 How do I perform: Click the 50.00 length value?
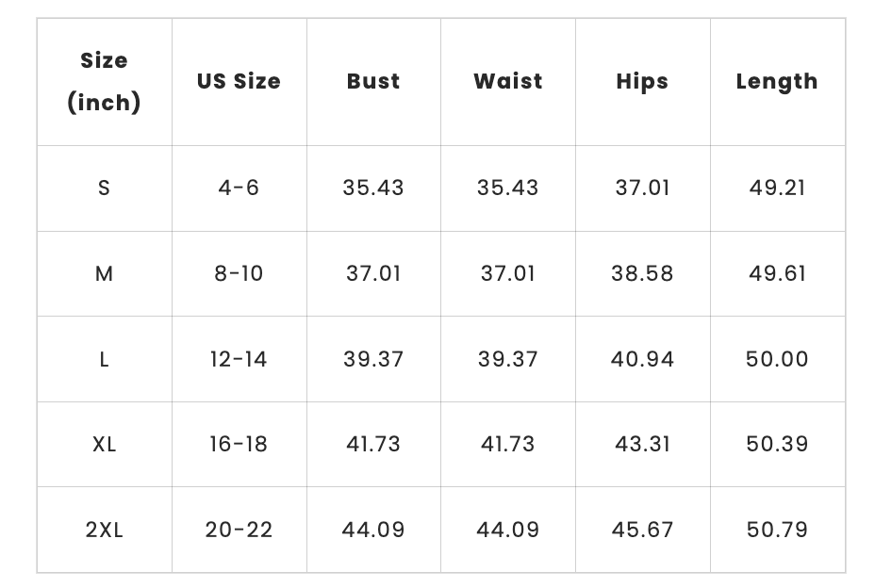point(777,359)
